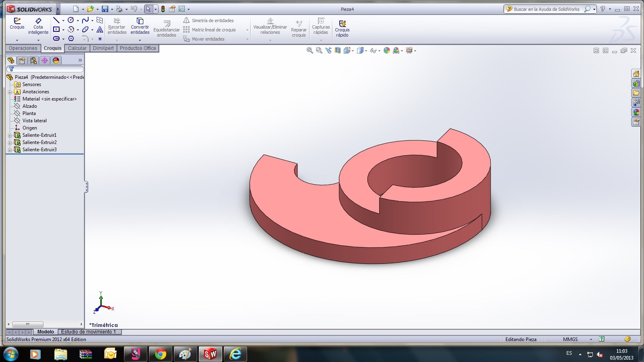Select the Alzado plane in tree
Screen dimensions: 644x362
[x=29, y=106]
